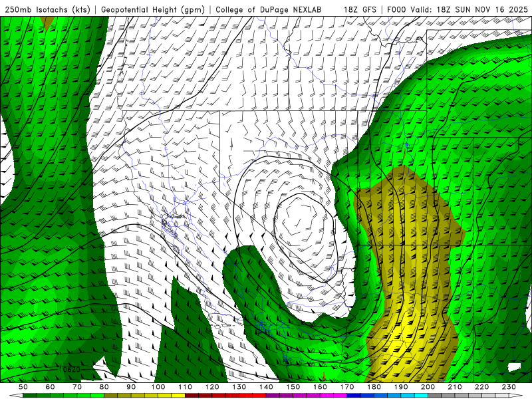532x399 pixels.
Task: Select the brightest green swatch ending at 80
Action: tap(97, 395)
